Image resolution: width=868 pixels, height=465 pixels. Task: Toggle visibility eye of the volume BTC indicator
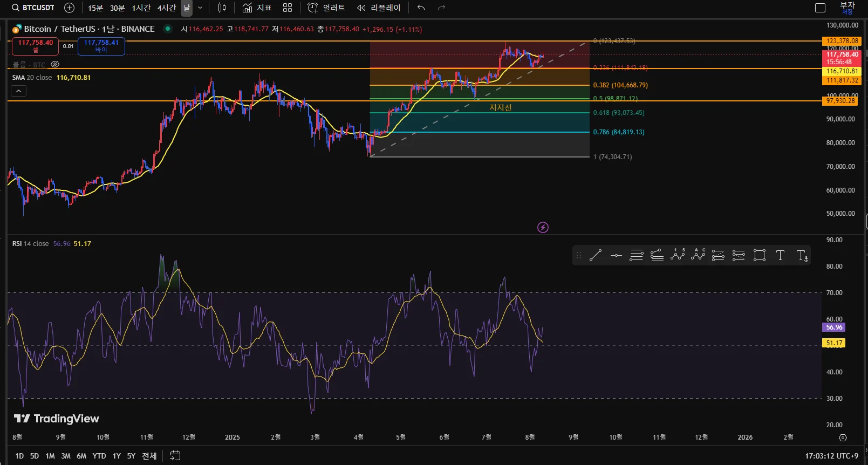[x=55, y=64]
